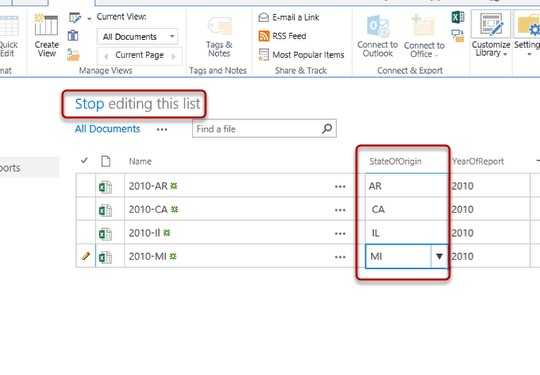Toggle select-all checkmark in header
This screenshot has height=375, width=540.
click(x=84, y=160)
